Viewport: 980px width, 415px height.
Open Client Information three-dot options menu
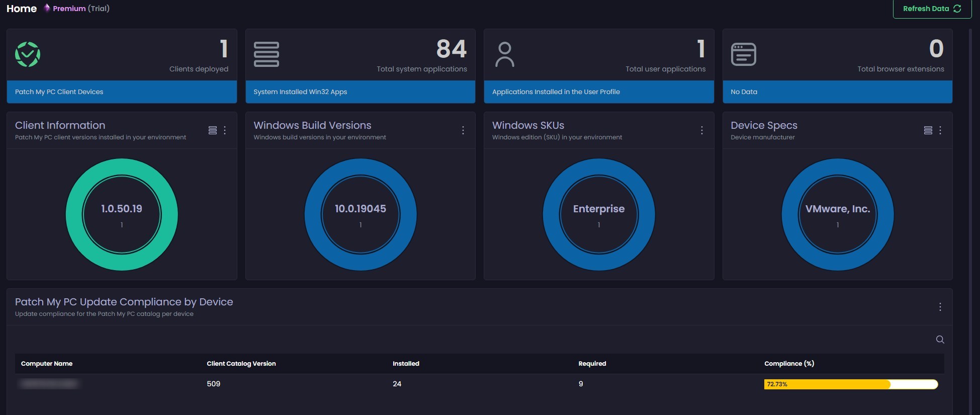225,130
